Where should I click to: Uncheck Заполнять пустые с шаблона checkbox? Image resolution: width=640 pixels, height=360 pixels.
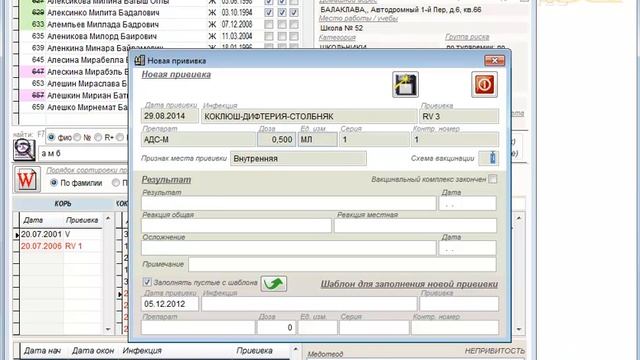(147, 282)
